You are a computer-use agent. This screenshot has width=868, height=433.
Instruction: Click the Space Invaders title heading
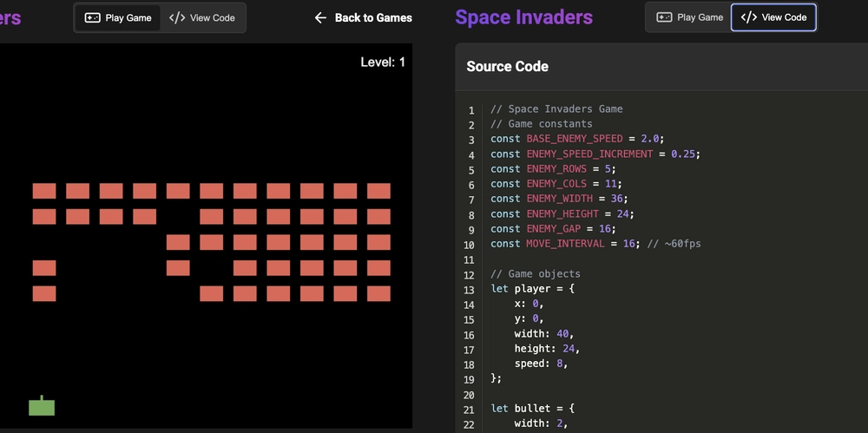(x=523, y=17)
